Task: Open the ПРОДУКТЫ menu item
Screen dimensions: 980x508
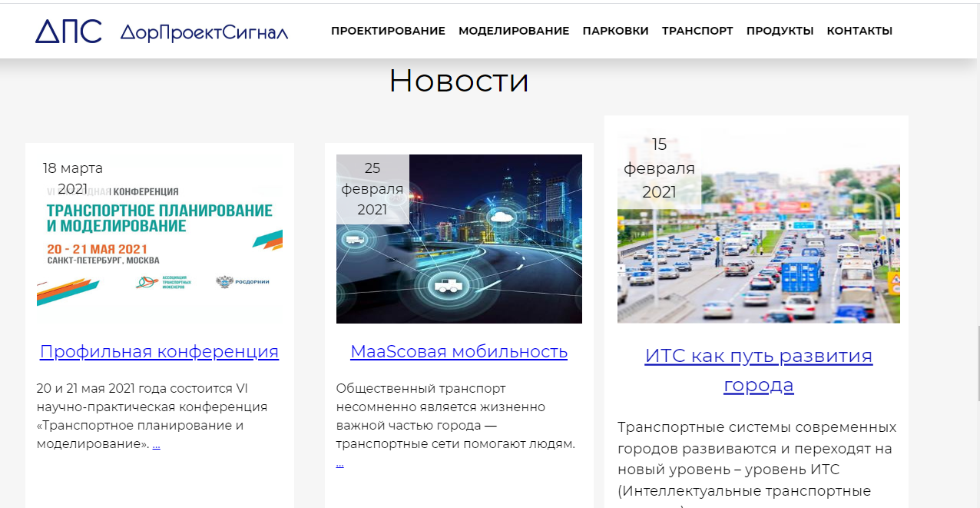Action: tap(780, 31)
